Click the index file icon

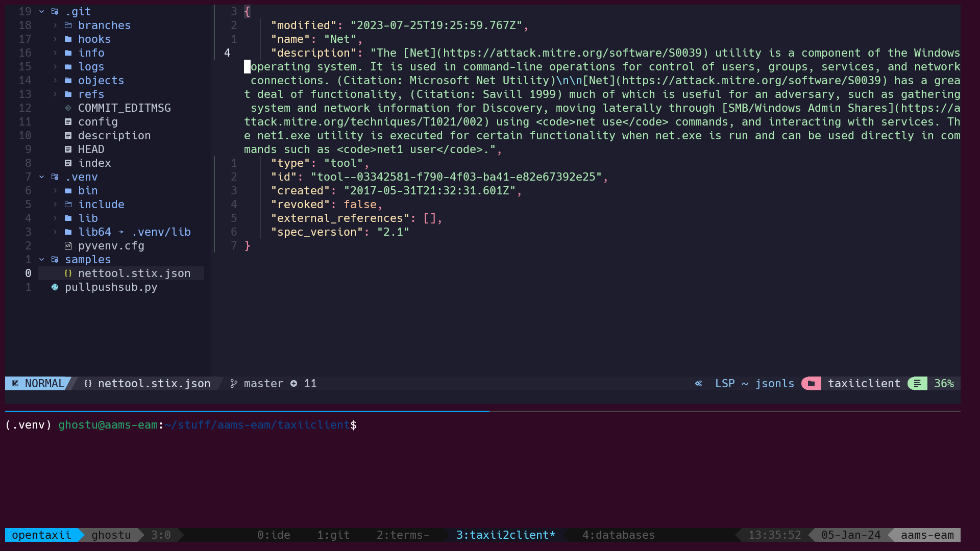click(68, 163)
